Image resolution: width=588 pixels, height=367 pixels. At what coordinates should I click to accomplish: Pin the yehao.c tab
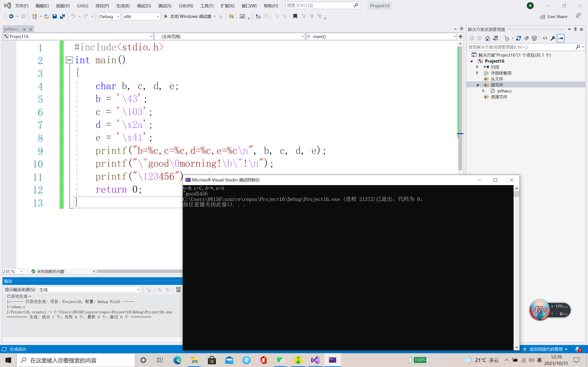[24, 29]
